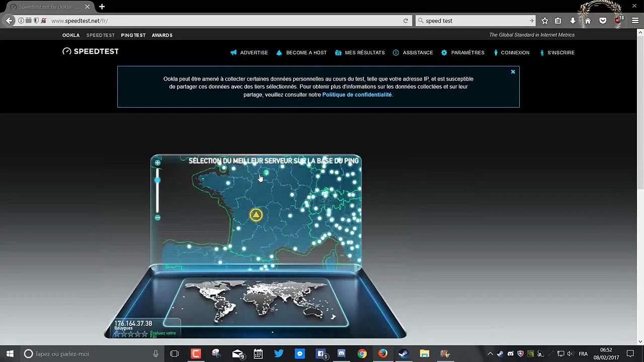Screen dimensions: 644x362
Task: Open the Windows action center
Action: 630,354
